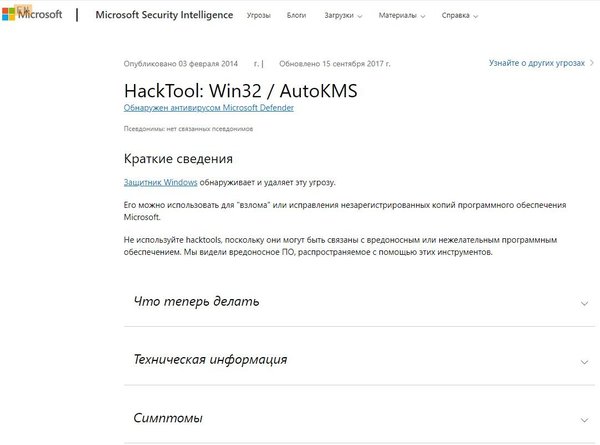The image size is (600, 445).
Task: Open the Угрозы menu item
Action: (x=258, y=17)
